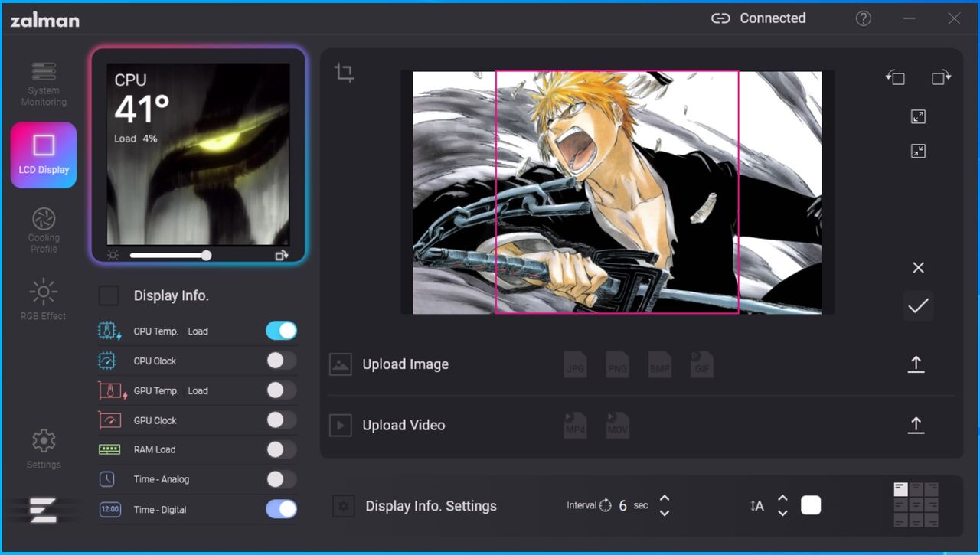Click the font size A icon
980x555 pixels.
click(756, 506)
